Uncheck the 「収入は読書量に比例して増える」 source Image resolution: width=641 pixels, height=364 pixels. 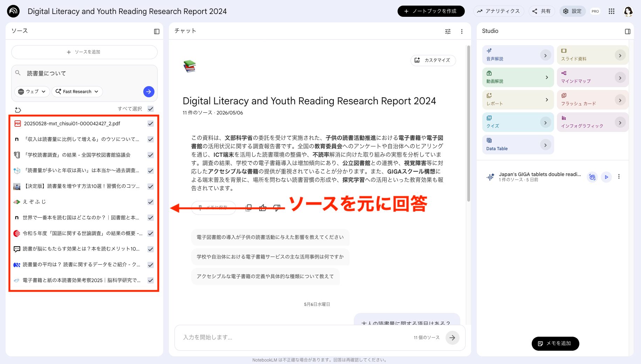(151, 139)
